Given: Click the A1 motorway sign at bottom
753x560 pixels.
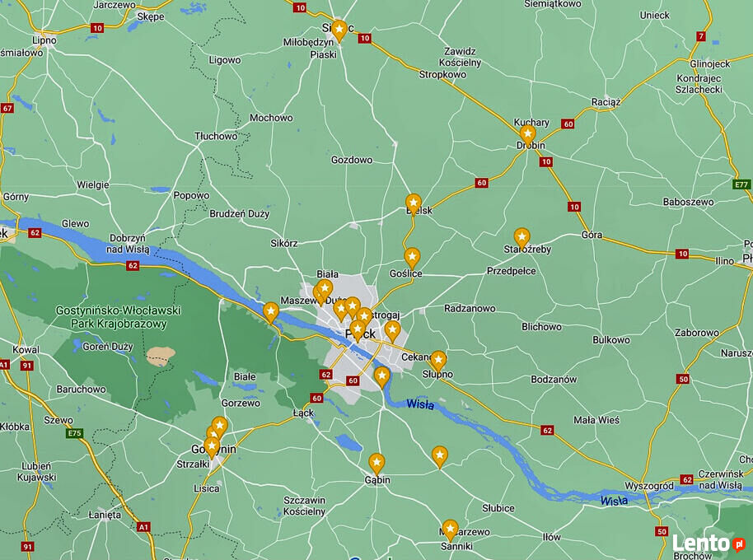Looking at the screenshot, I should tap(143, 527).
